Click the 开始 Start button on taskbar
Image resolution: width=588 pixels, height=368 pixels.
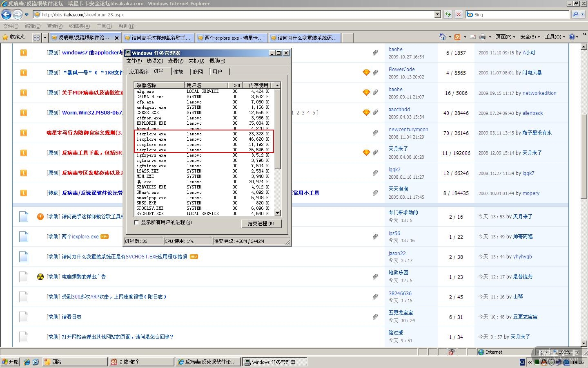[11, 362]
